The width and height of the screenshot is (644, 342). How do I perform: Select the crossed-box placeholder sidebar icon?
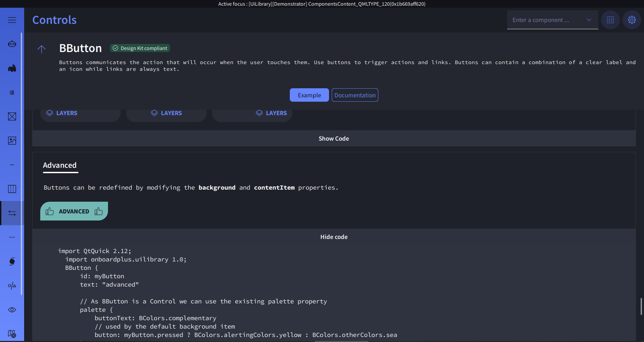(12, 116)
